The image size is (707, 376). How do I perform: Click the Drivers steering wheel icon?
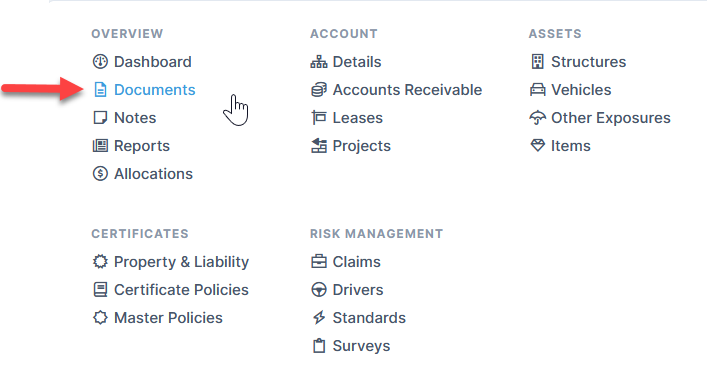click(319, 290)
